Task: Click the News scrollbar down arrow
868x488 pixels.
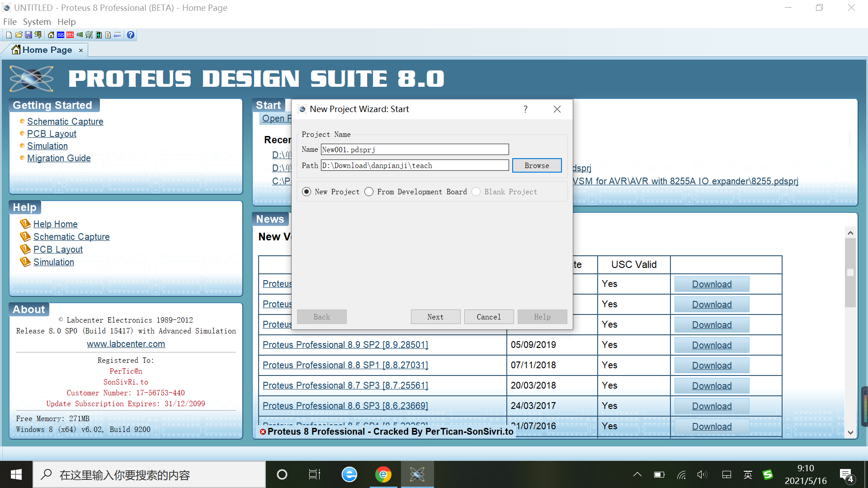Action: pyautogui.click(x=850, y=432)
